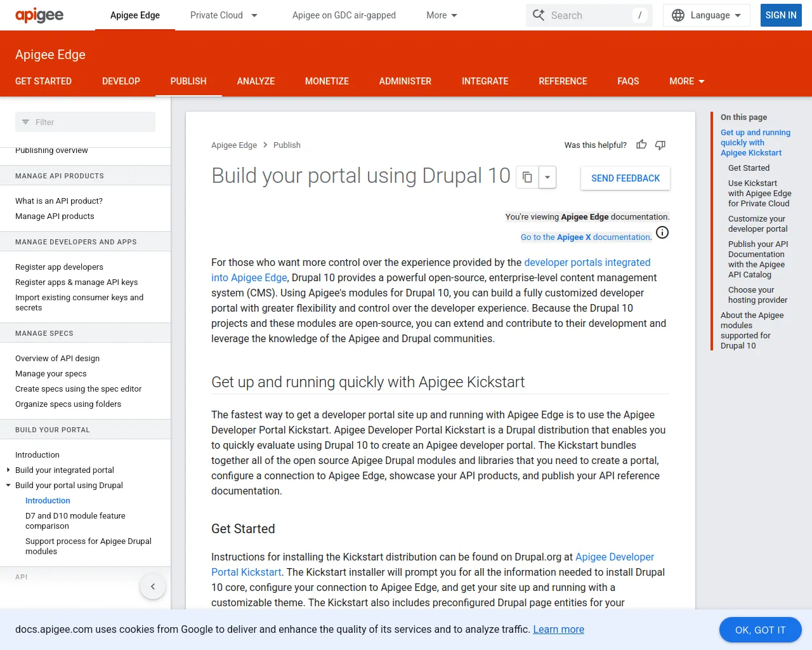
Task: Jump to Publish your API Documentation section
Action: point(758,259)
